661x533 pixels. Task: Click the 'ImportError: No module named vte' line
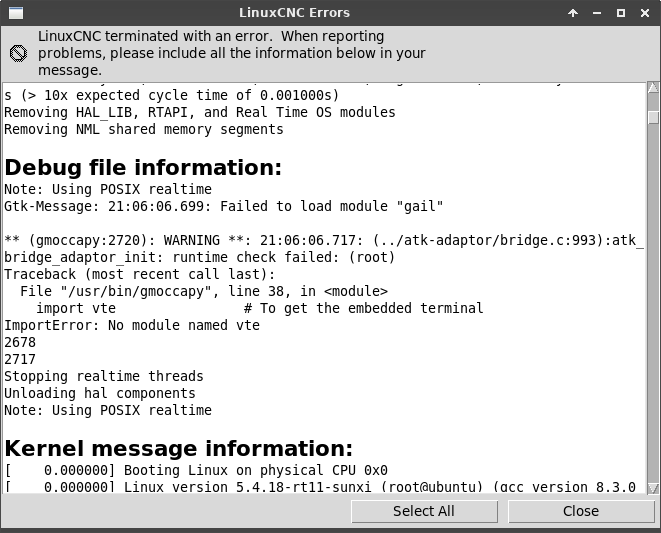132,325
